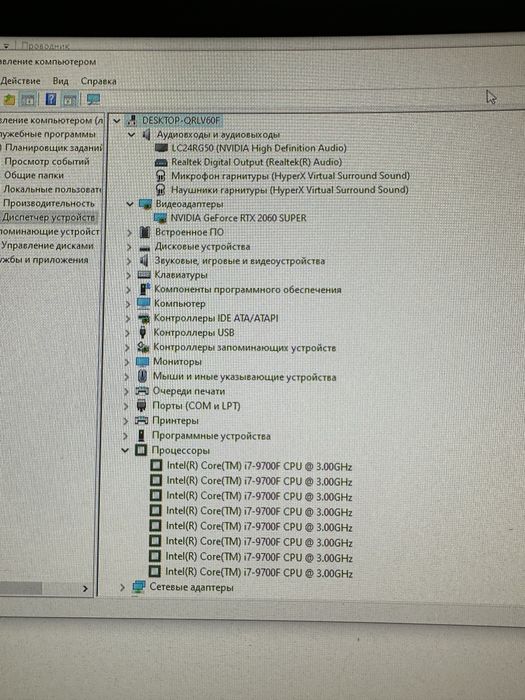
Task: Select the first Intel Core i7-9700F processor entry
Action: (x=259, y=466)
